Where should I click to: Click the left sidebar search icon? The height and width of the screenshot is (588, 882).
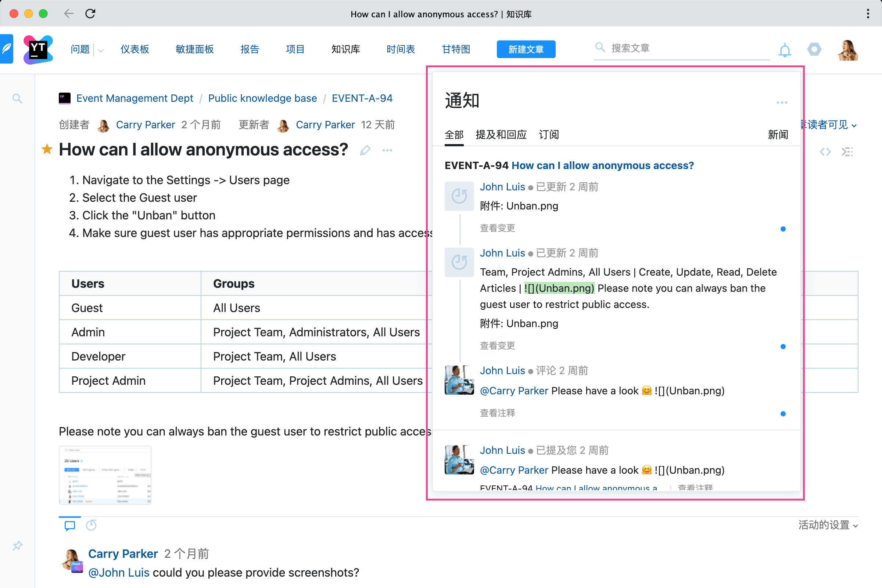point(17,98)
